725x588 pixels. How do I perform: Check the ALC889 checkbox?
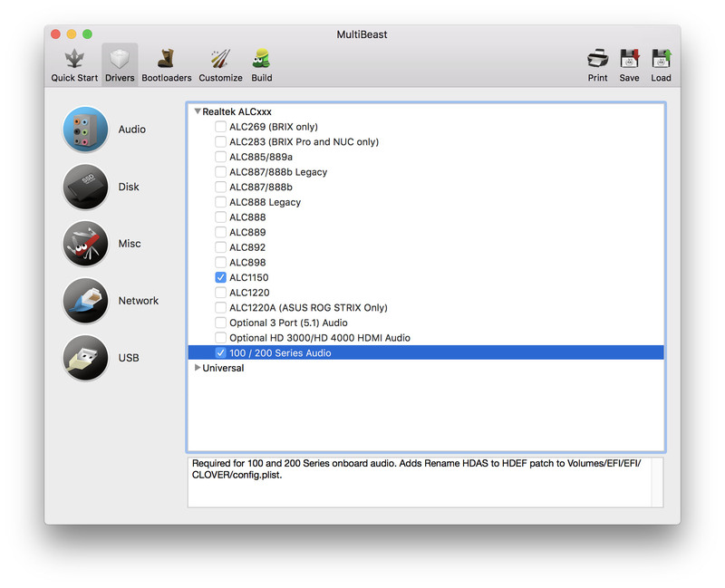[220, 232]
